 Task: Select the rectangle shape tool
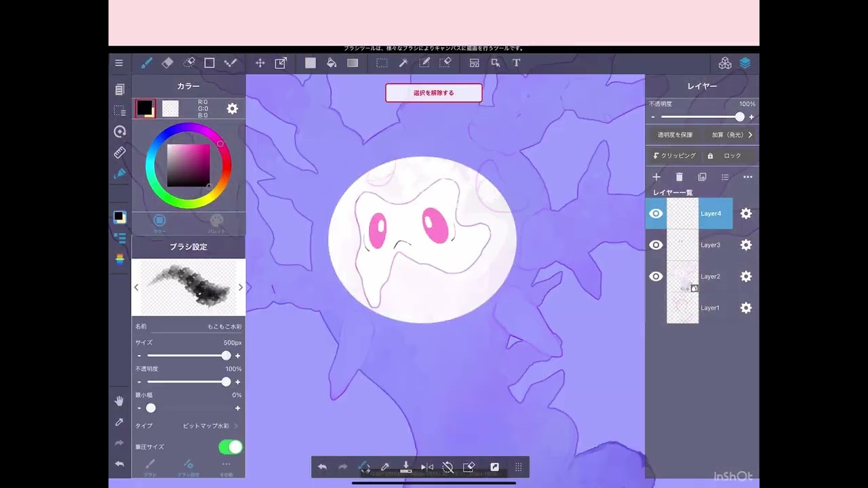pos(210,63)
